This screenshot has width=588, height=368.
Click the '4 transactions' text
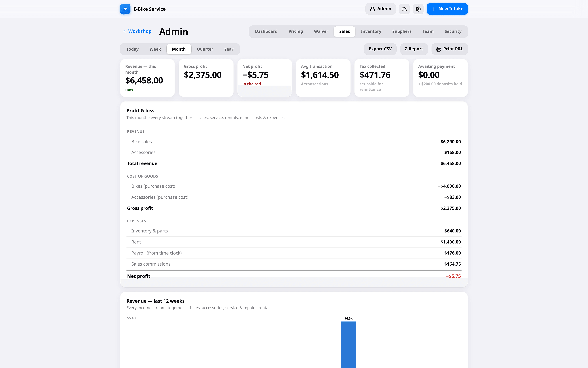point(314,84)
